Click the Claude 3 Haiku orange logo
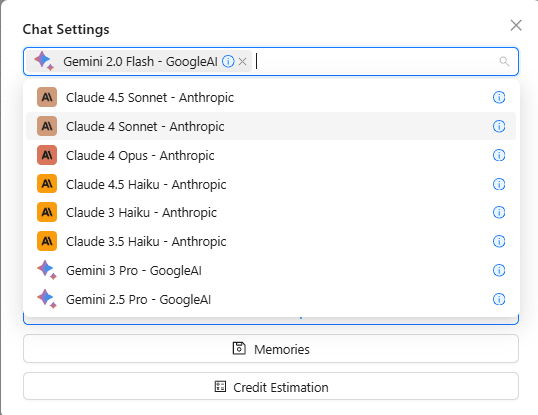Viewport: 538px width, 415px height. (x=47, y=212)
